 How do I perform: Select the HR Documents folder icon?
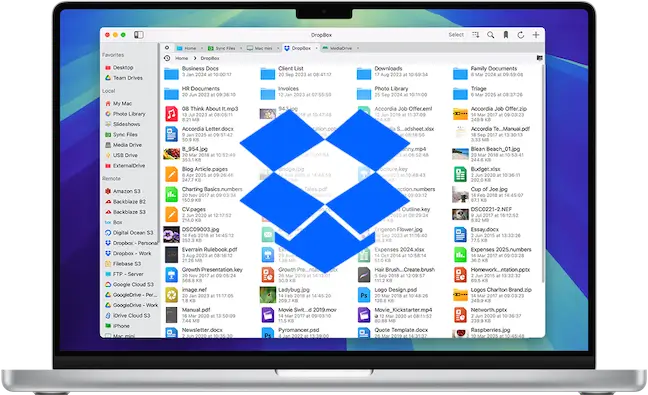coord(171,94)
